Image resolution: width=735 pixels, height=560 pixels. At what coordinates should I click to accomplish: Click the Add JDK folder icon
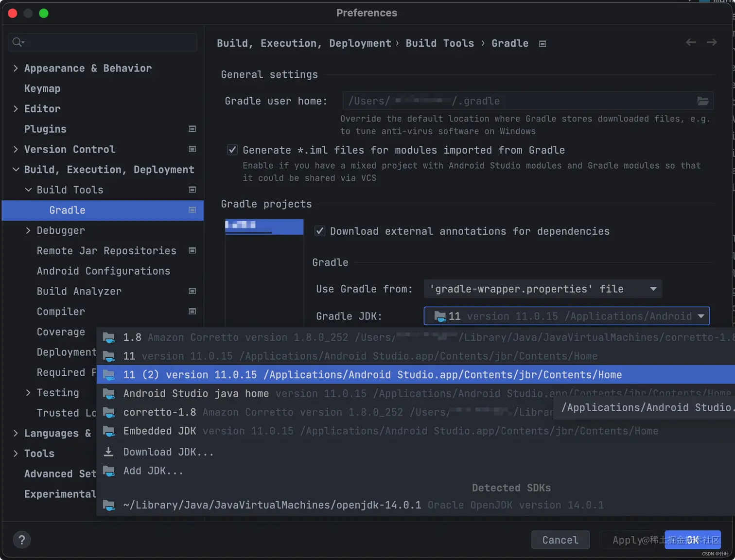[x=109, y=471]
